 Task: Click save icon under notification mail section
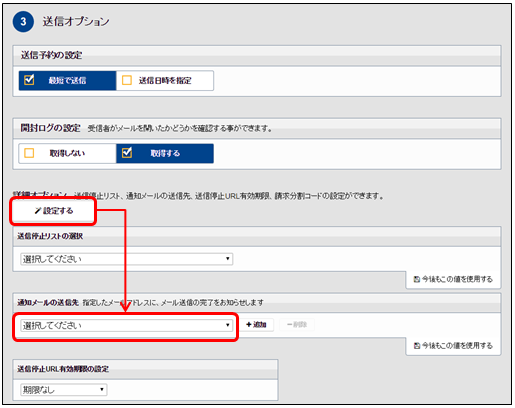point(417,346)
